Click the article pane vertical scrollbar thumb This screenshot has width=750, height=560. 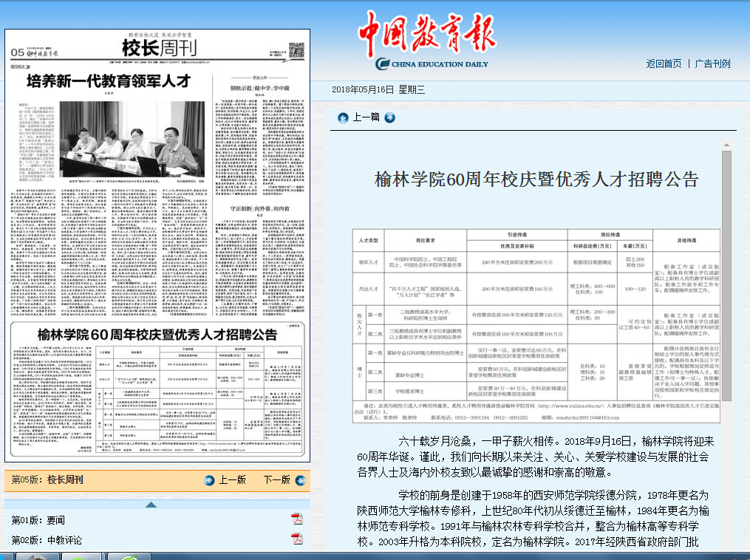click(726, 276)
